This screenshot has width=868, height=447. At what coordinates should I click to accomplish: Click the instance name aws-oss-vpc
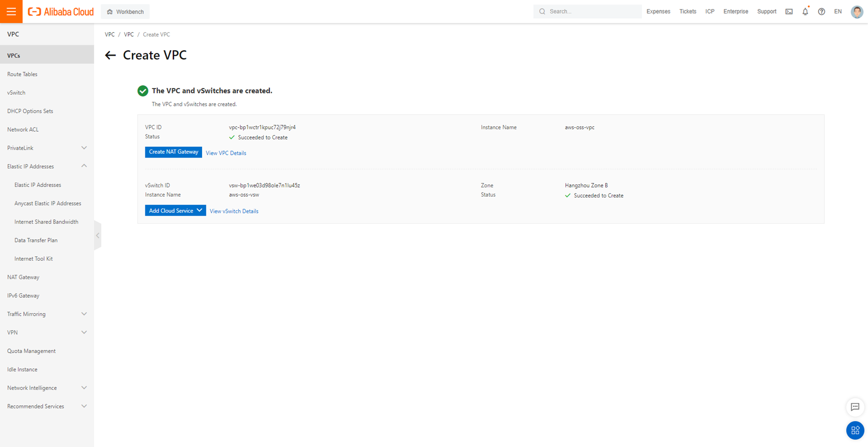tap(580, 127)
